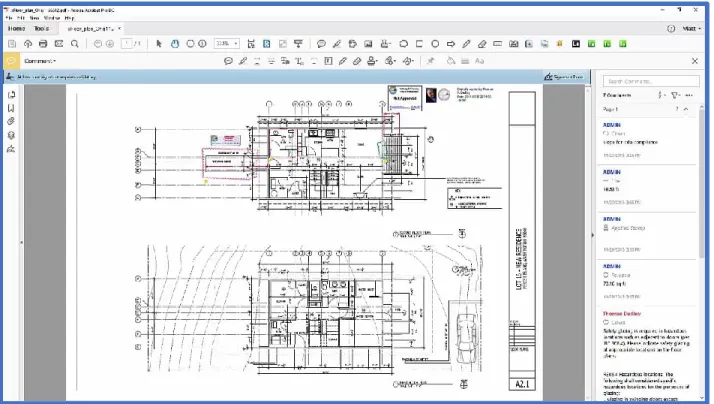714x404 pixels.
Task: Send the file by email using the envelope icon
Action: point(59,44)
